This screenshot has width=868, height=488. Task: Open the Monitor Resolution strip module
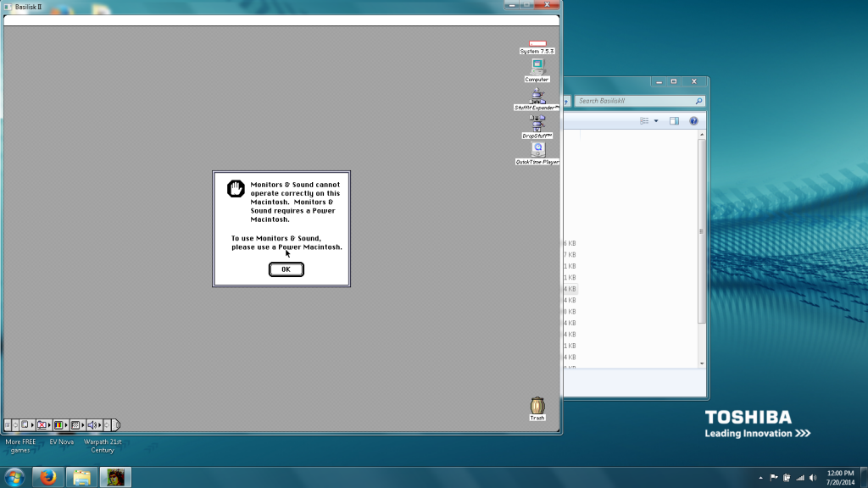click(78, 425)
